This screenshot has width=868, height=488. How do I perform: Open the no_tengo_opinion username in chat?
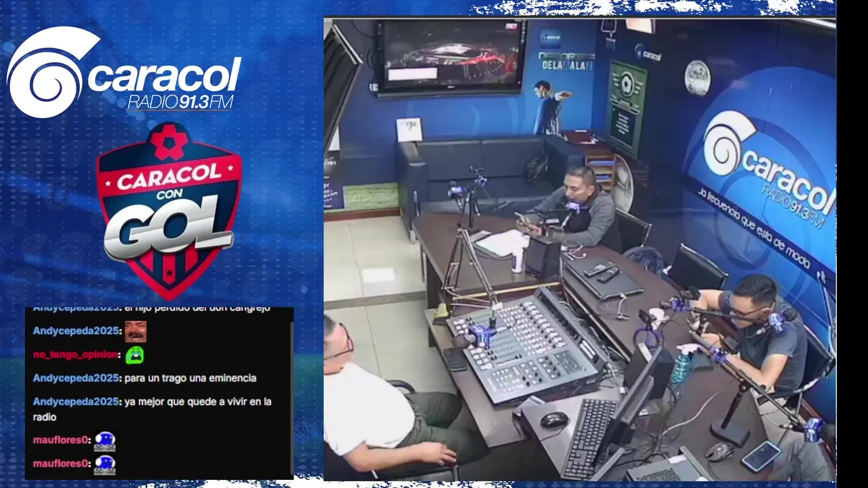click(x=76, y=355)
